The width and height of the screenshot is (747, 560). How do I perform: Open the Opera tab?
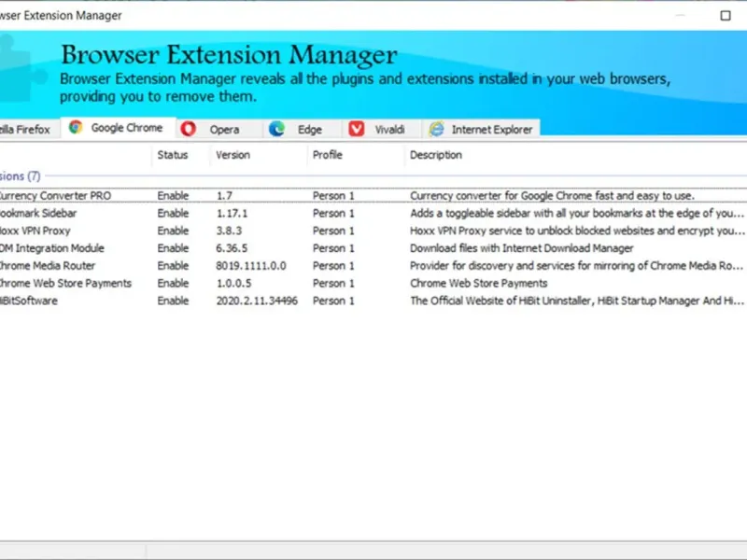pos(219,129)
